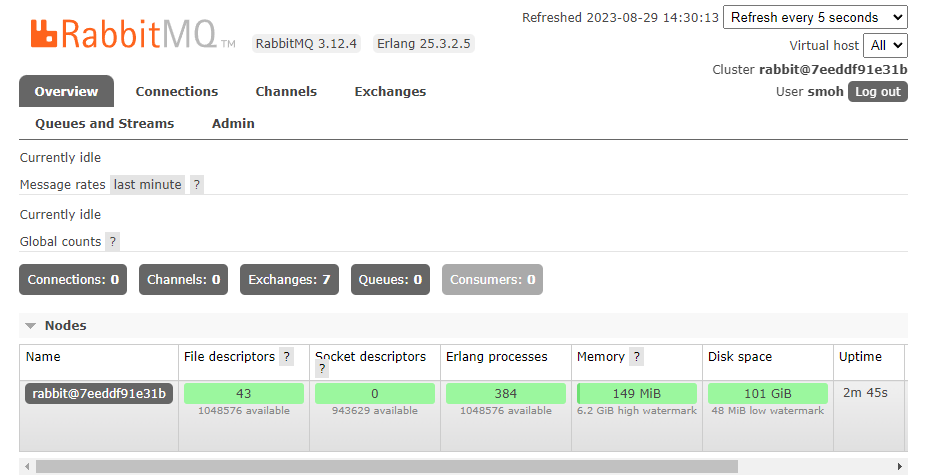The height and width of the screenshot is (475, 929).
Task: Click the Consumers: 0 count button
Action: click(x=492, y=280)
